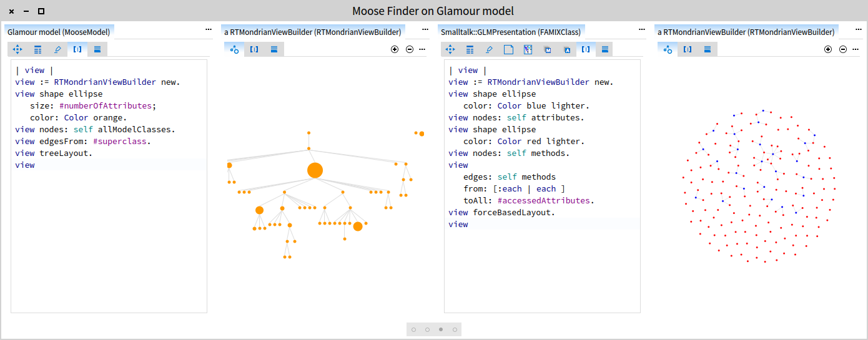Image resolution: width=868 pixels, height=340 pixels.
Task: Open the table view icon in Glamour model pane
Action: click(x=37, y=49)
